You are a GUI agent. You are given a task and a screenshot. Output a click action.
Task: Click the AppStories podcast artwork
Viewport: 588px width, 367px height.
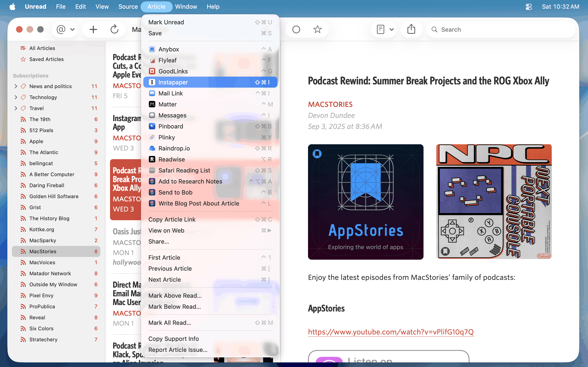point(365,202)
